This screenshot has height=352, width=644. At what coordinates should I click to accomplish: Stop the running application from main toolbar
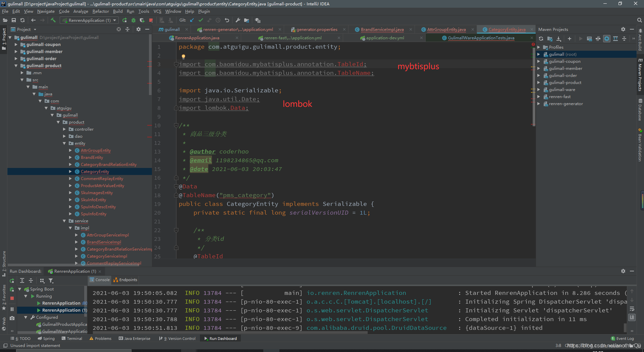[151, 20]
